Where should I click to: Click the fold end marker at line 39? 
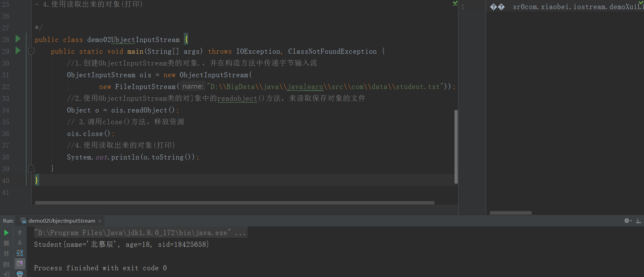point(31,168)
